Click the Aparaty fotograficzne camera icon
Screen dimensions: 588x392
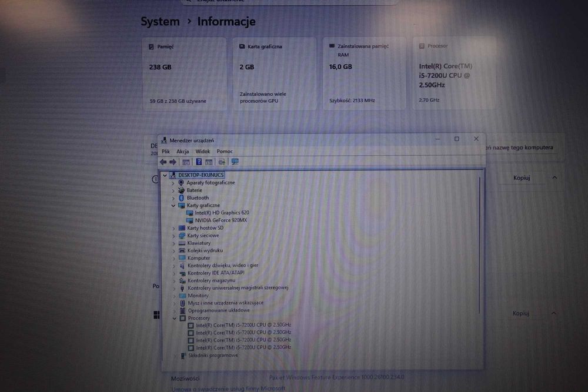[x=181, y=183]
